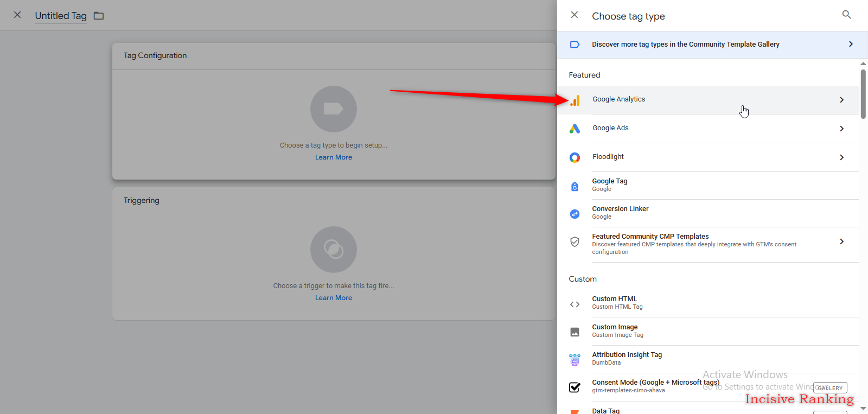868x414 pixels.
Task: Click the Google Analytics bar-chart icon
Action: coord(575,100)
